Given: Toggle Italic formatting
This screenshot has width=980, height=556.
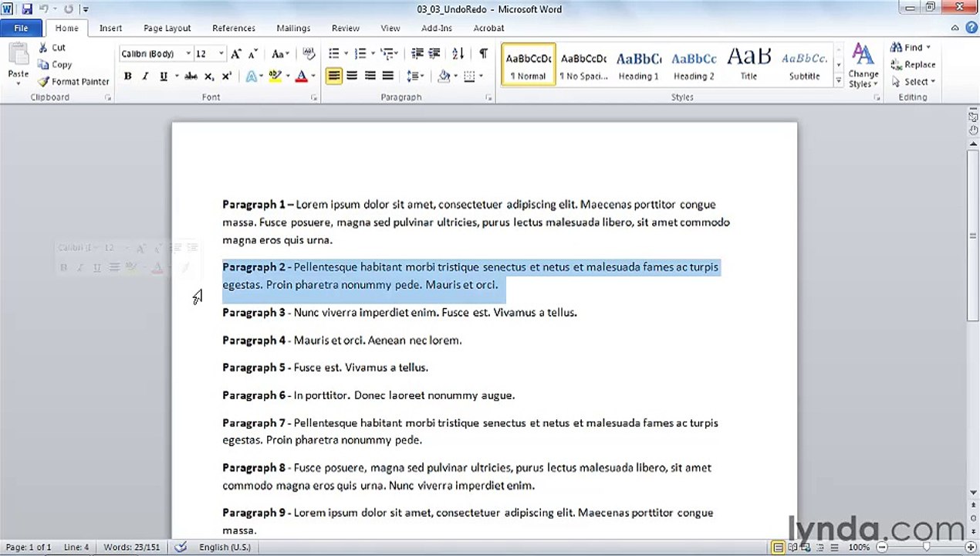Looking at the screenshot, I should pos(144,76).
